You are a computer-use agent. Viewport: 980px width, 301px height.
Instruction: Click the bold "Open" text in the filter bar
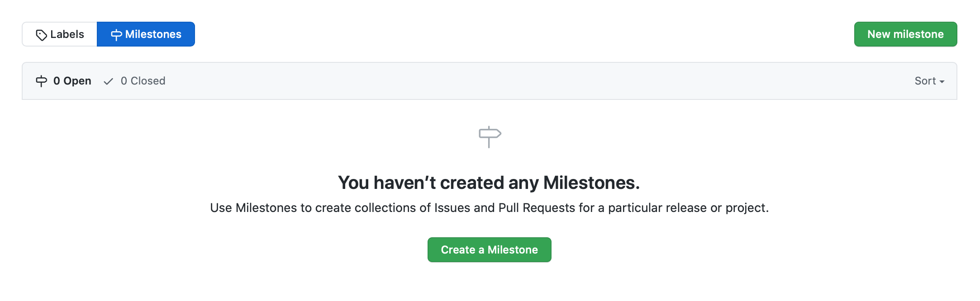pyautogui.click(x=77, y=81)
